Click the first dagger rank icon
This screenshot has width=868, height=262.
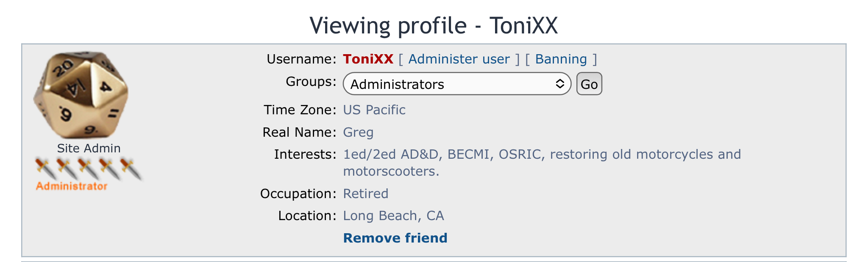46,168
